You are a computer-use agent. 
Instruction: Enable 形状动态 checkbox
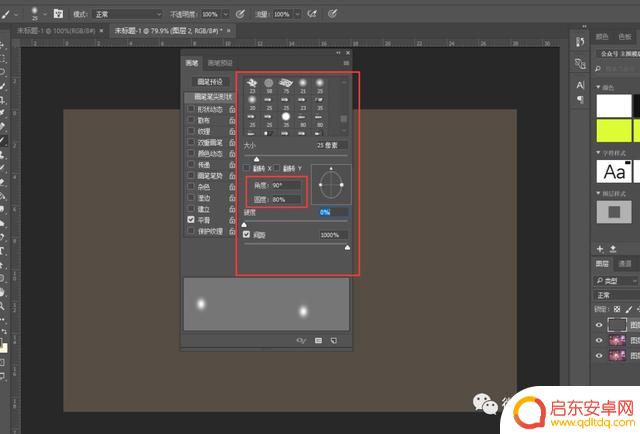[191, 109]
